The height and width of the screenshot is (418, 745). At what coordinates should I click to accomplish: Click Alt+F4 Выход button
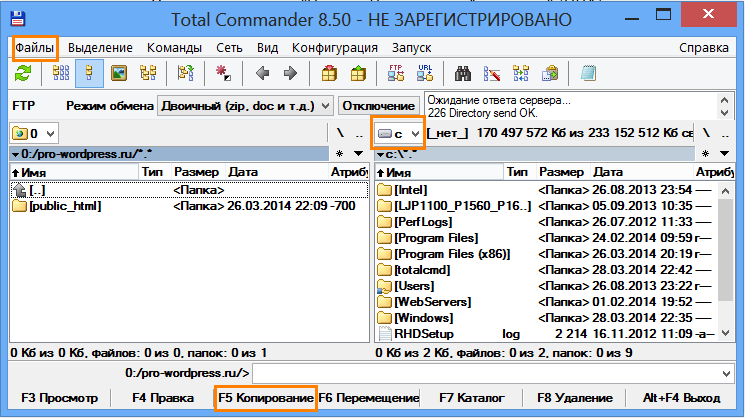[681, 398]
